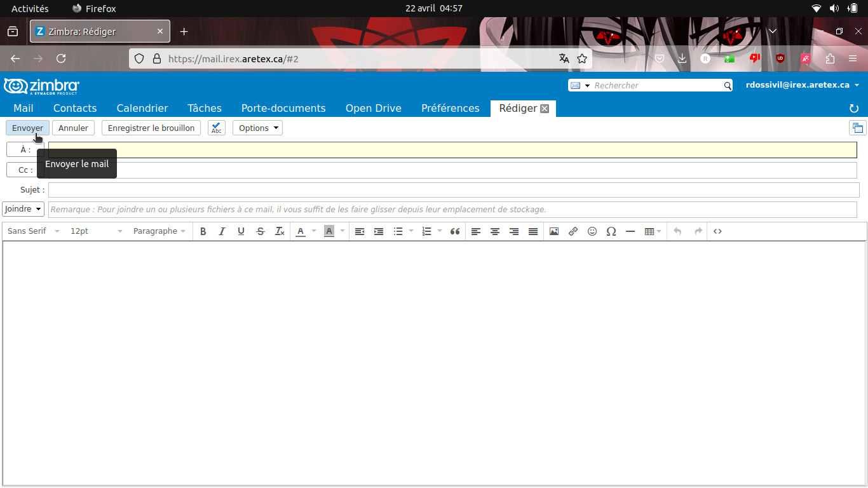Screen dimensions: 868x488
Task: Open the Activités overview
Action: click(x=30, y=8)
